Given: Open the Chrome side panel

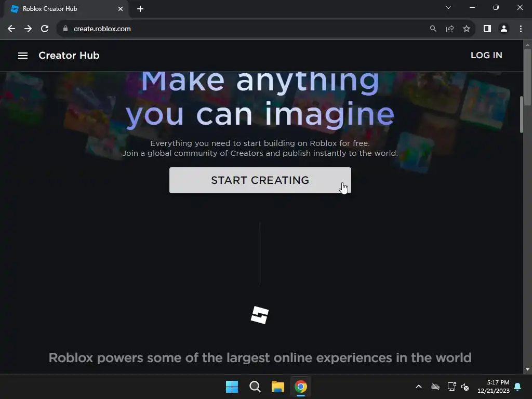Looking at the screenshot, I should coord(487,29).
